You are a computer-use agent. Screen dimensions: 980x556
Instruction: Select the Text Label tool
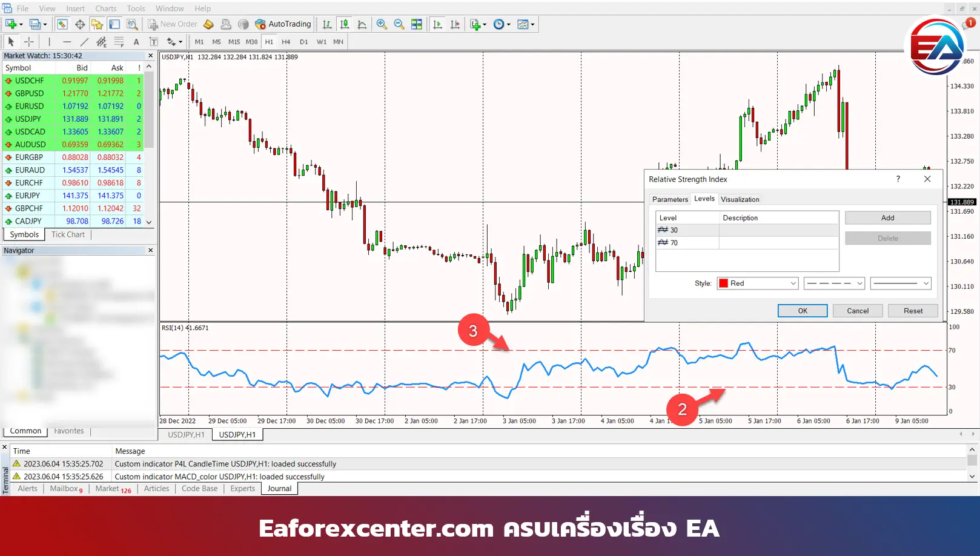point(136,42)
